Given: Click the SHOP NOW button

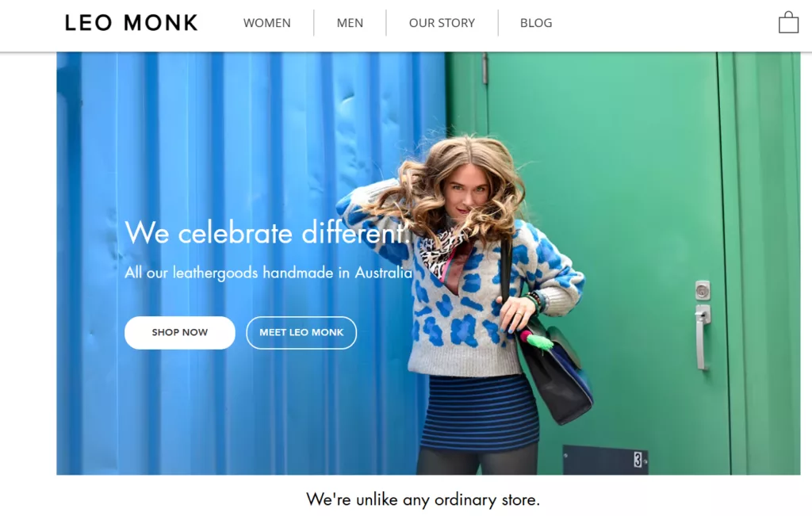Looking at the screenshot, I should click(x=180, y=332).
